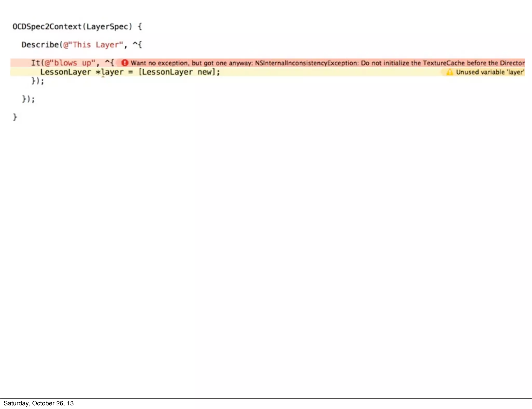Screen dimensions: 532x409
Task: Click the "blows up" string literal
Action: tap(70, 63)
